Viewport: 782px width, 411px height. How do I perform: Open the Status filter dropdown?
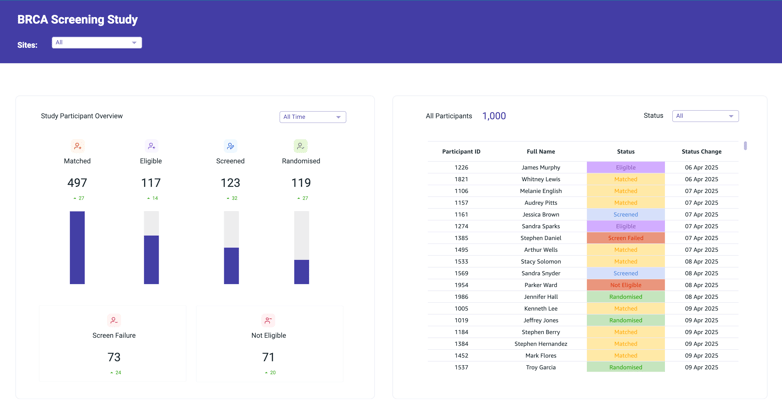coord(705,116)
